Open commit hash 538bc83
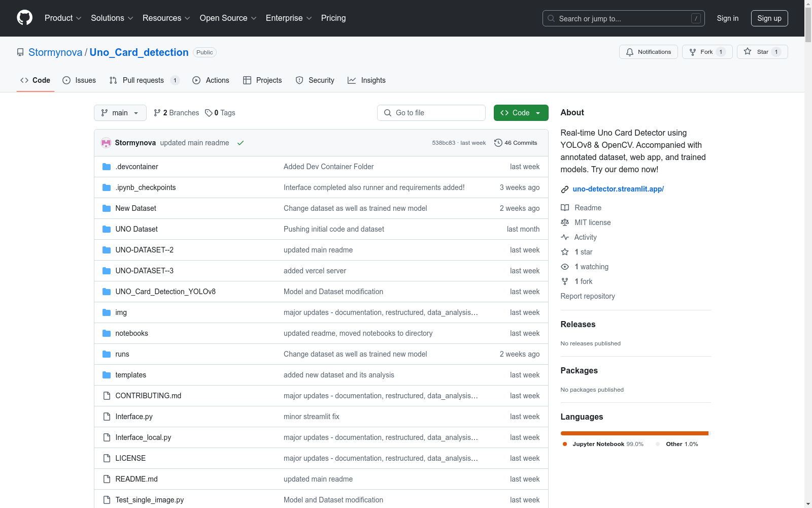Viewport: 812px width, 508px height. (444, 143)
